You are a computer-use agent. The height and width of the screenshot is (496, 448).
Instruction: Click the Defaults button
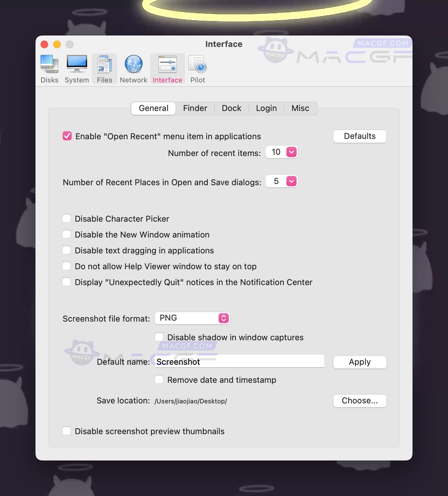[360, 136]
